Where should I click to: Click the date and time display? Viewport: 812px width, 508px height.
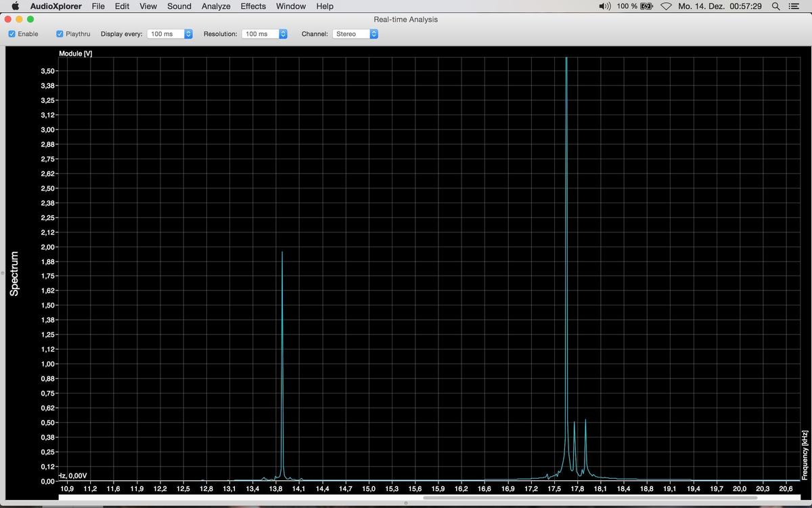[720, 6]
